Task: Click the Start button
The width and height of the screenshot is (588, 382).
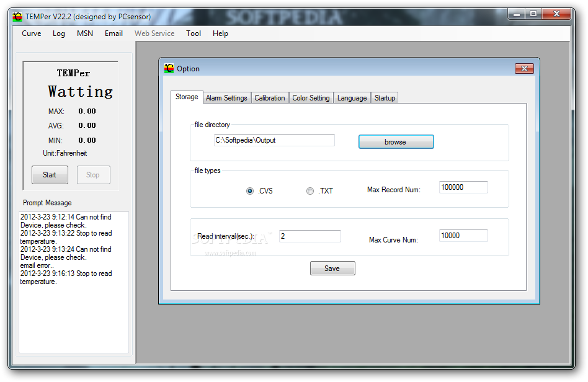Action: (50, 175)
